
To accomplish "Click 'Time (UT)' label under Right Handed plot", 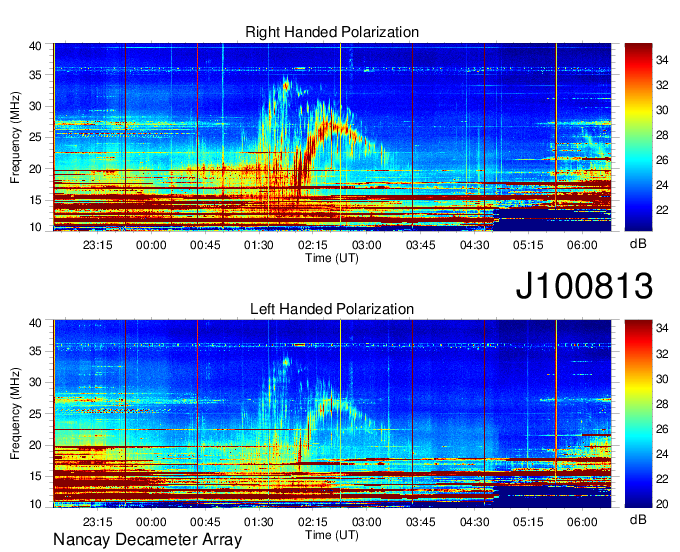I will click(x=332, y=258).
